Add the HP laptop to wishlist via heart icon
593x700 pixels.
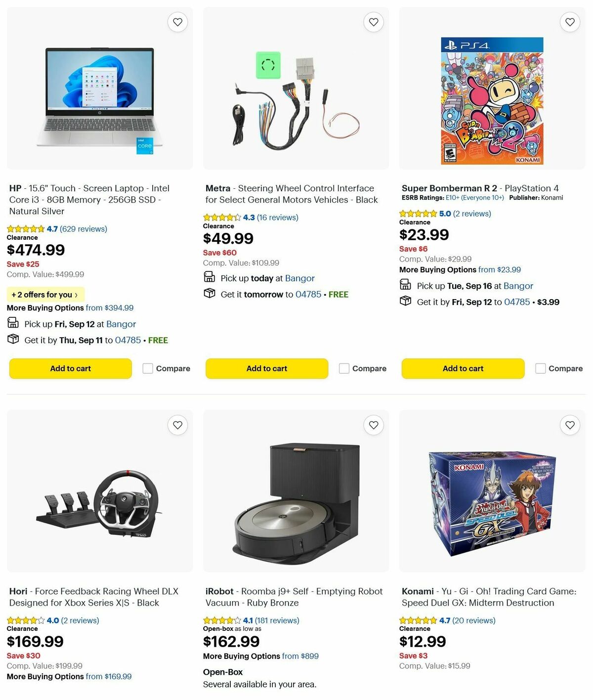tap(177, 22)
